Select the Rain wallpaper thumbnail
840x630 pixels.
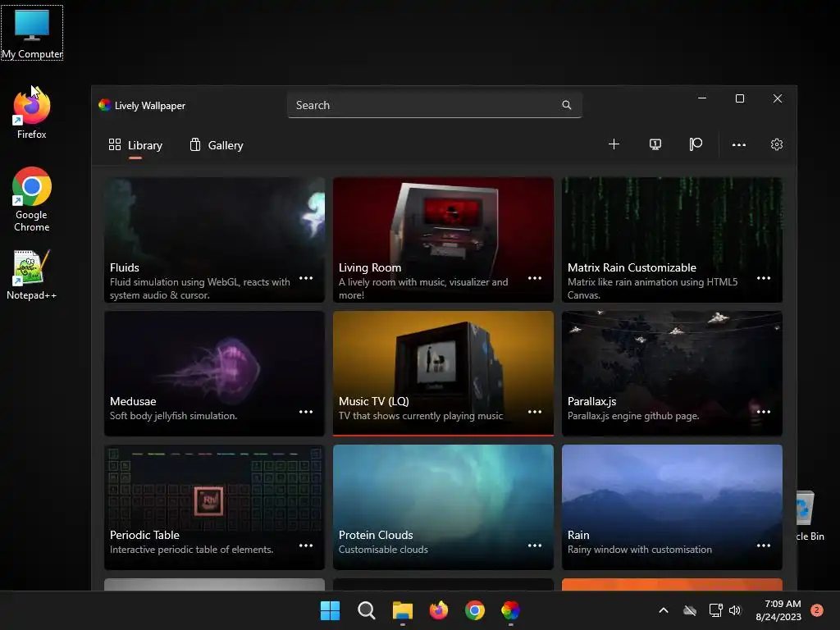(x=672, y=507)
